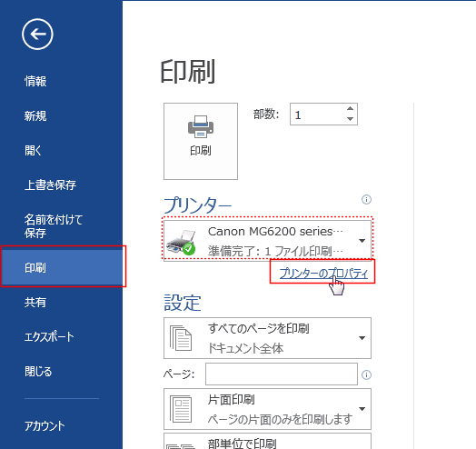The image size is (476, 449).
Task: Click the info icon beside プリンター heading
Action: coord(366,200)
